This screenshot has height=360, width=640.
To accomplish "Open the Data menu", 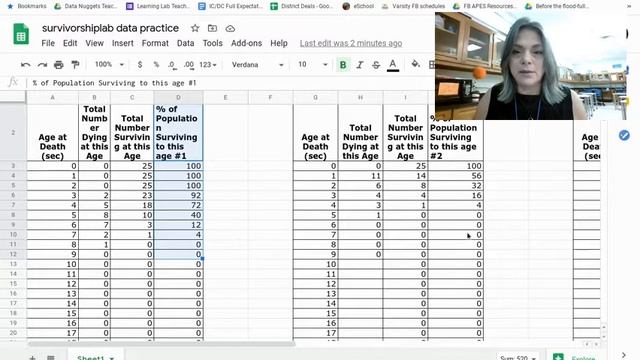I will pyautogui.click(x=185, y=43).
